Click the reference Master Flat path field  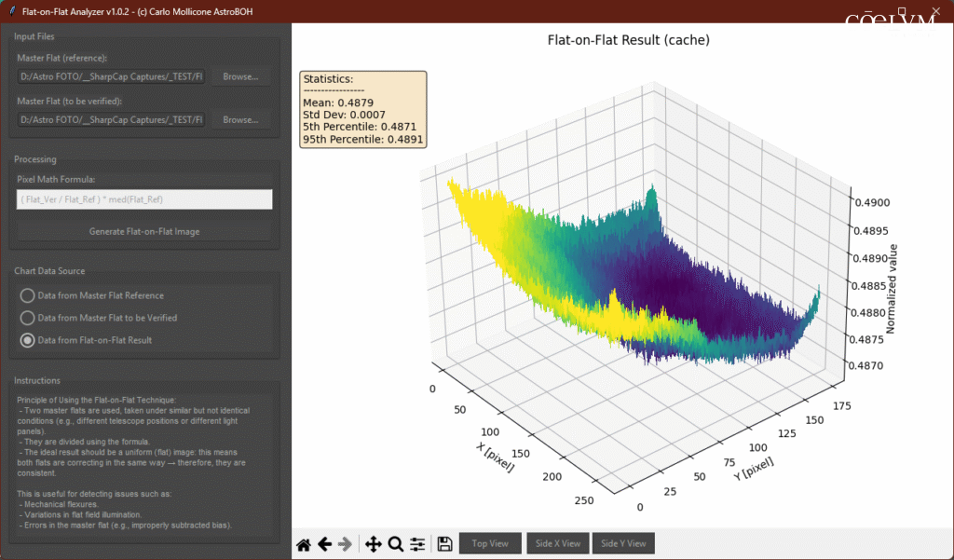coord(112,76)
